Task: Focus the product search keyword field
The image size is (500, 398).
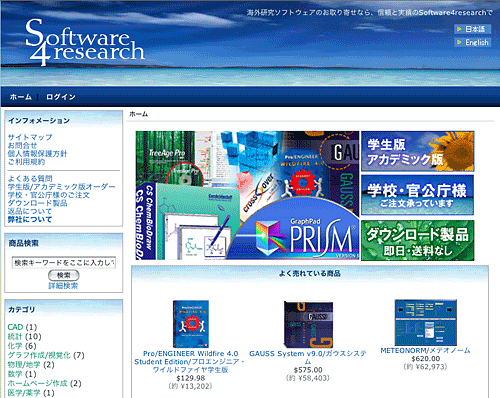Action: point(64,263)
